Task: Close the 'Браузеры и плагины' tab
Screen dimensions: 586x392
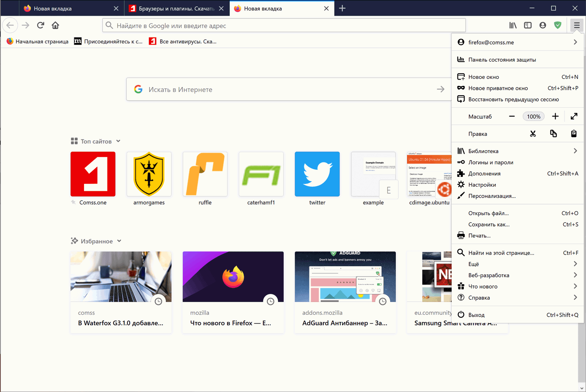Action: (x=221, y=8)
